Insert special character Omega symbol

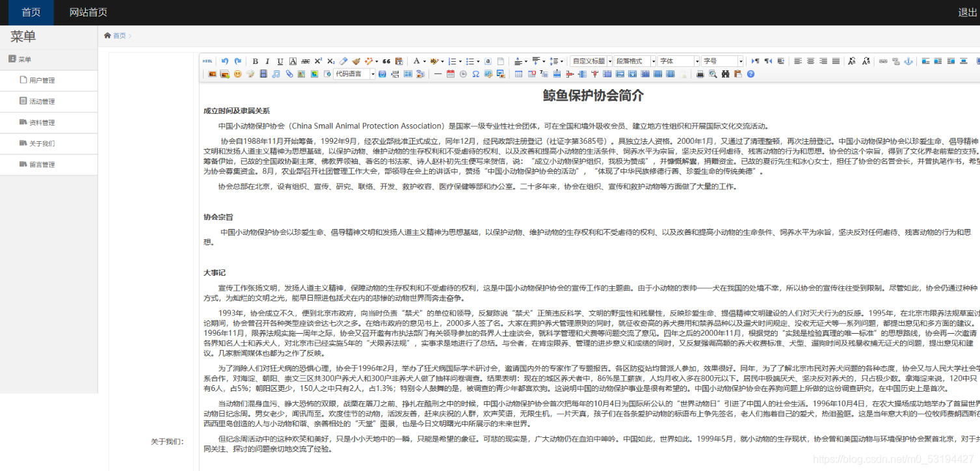pyautogui.click(x=476, y=74)
